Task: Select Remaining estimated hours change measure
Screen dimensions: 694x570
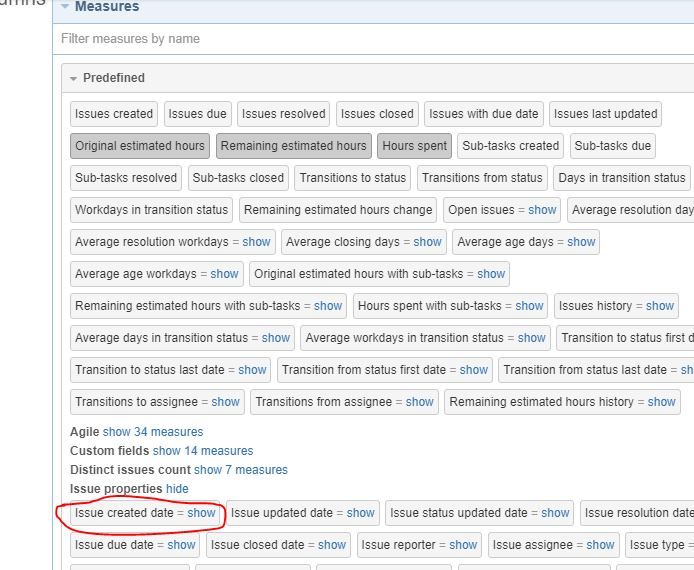Action: coord(338,209)
